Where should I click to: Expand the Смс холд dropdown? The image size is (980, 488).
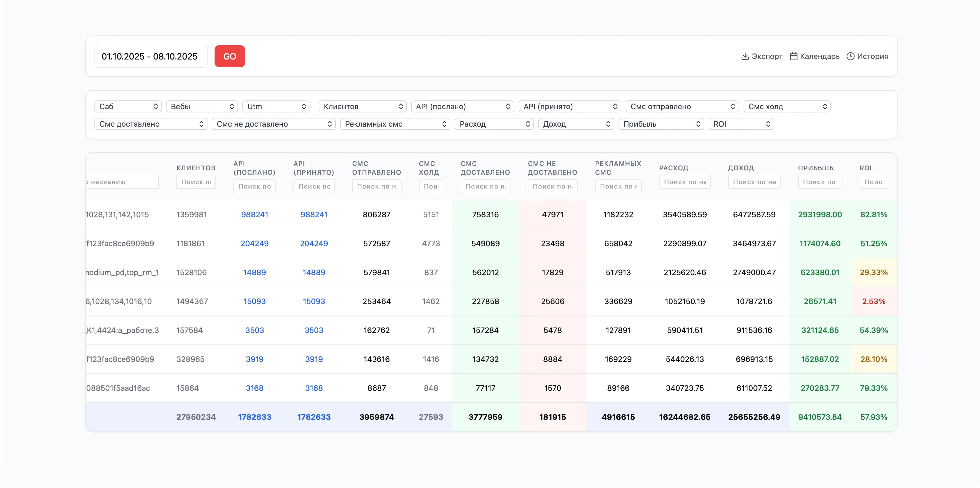787,106
